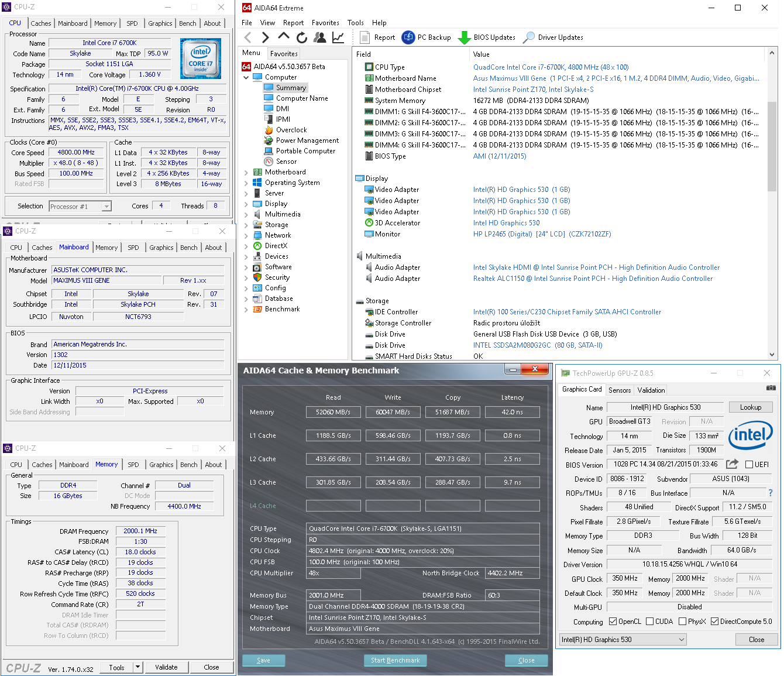
Task: Open Realtek ALC1150 audio controller link
Action: point(593,279)
